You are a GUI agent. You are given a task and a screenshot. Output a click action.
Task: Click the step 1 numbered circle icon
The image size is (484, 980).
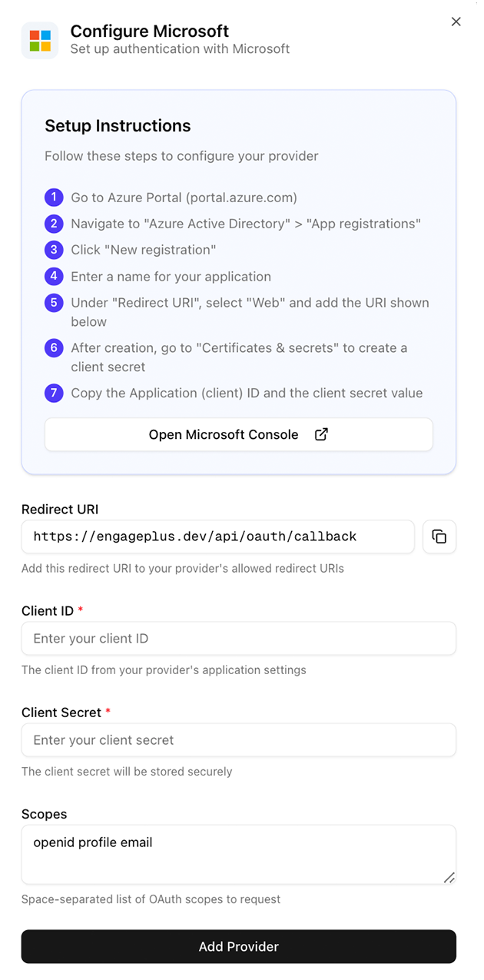click(53, 197)
